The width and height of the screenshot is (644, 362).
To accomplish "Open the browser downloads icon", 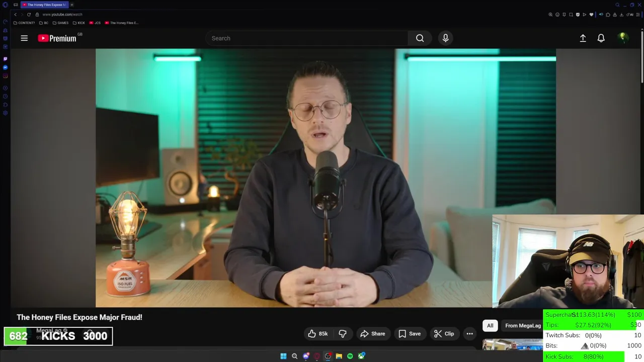I will click(x=621, y=15).
